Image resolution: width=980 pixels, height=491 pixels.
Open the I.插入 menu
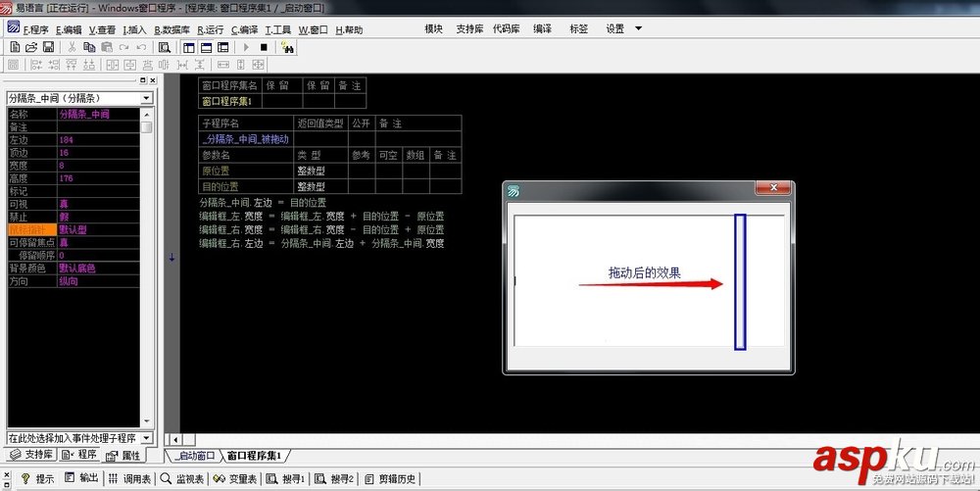point(134,29)
